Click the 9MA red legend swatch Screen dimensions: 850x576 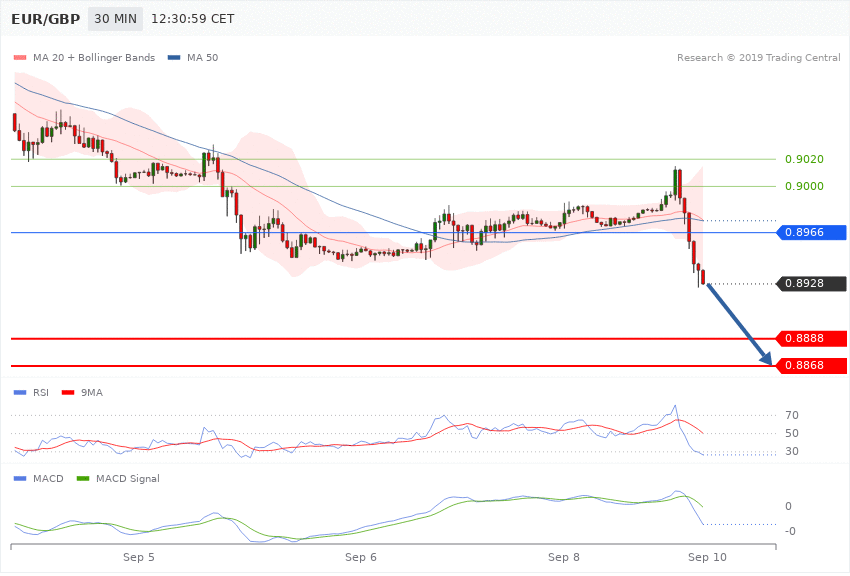pos(68,392)
